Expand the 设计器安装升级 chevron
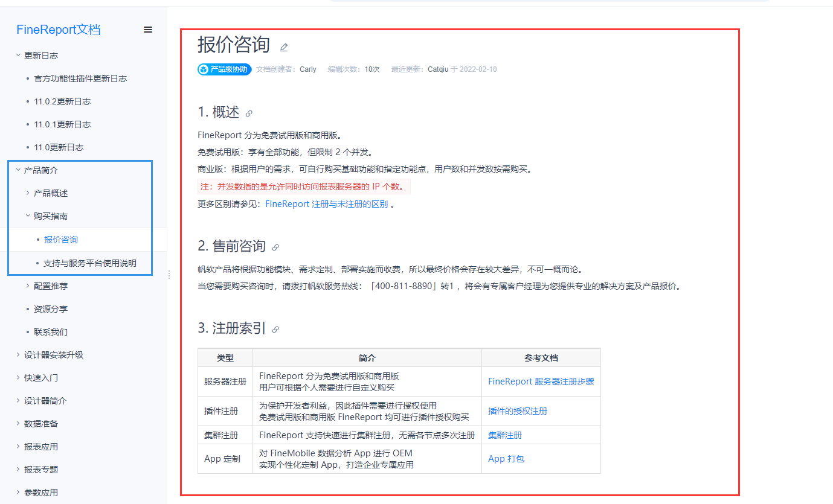833x504 pixels. tap(18, 355)
